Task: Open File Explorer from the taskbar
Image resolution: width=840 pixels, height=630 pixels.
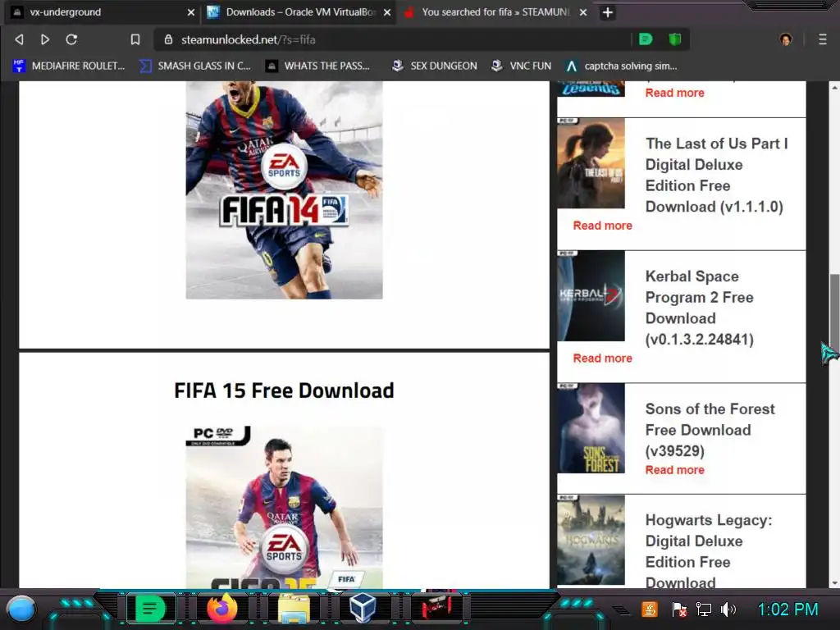Action: point(294,609)
